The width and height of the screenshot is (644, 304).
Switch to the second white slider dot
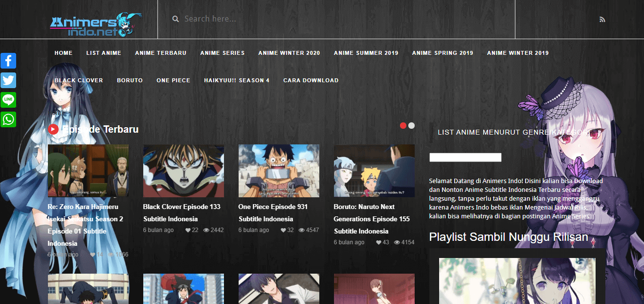411,125
